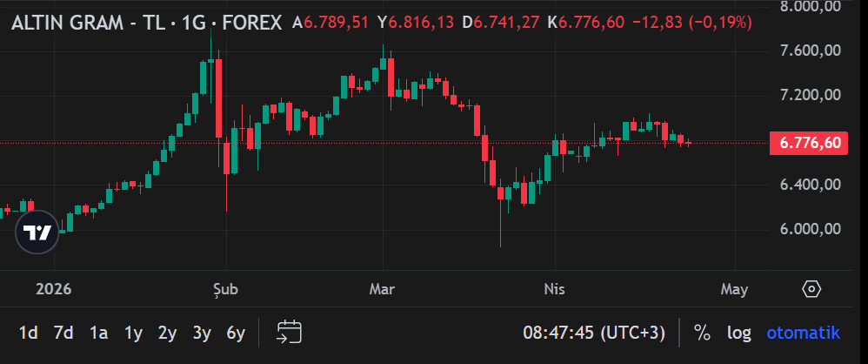
Task: Select the 7d time range
Action: coord(63,333)
